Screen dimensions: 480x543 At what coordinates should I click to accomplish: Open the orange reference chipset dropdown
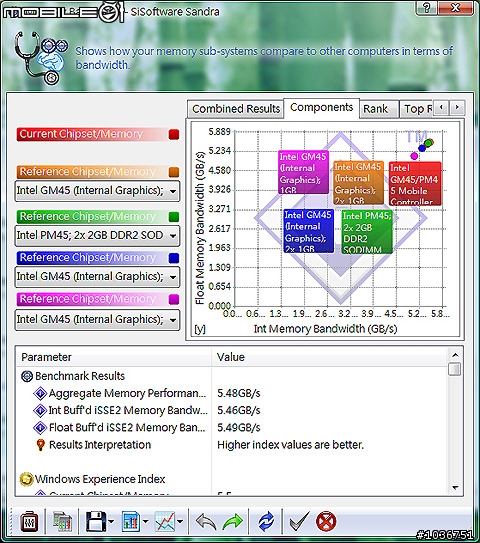coord(97,191)
